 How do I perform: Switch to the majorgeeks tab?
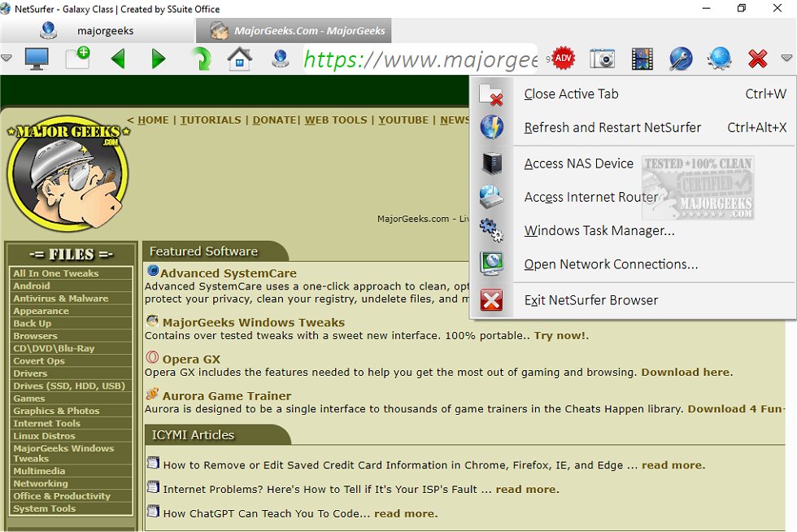[98, 31]
